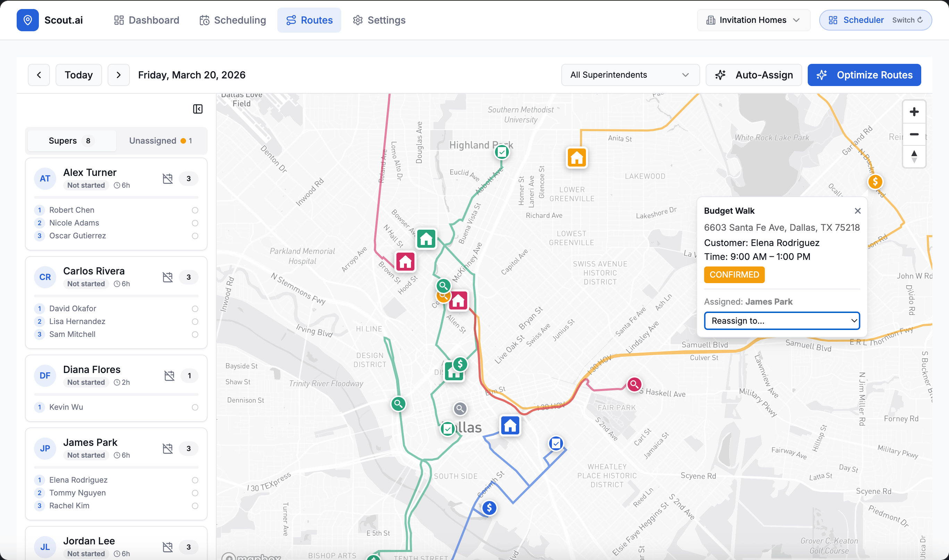Expand the Invitation Homes organization selector
The height and width of the screenshot is (560, 949).
point(753,20)
